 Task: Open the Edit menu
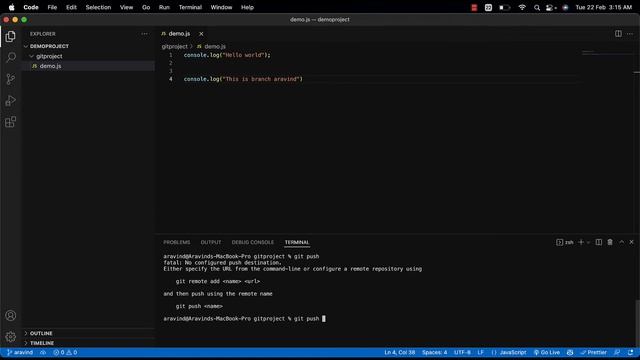[71, 7]
